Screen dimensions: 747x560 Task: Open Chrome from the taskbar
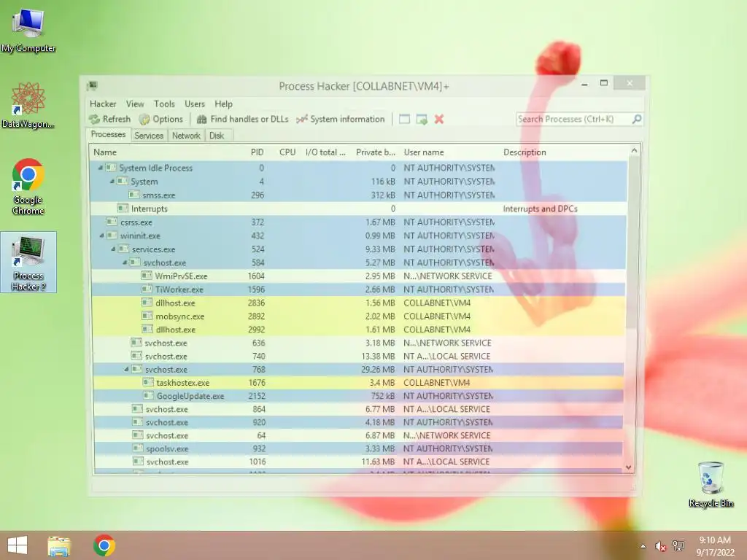tap(104, 545)
